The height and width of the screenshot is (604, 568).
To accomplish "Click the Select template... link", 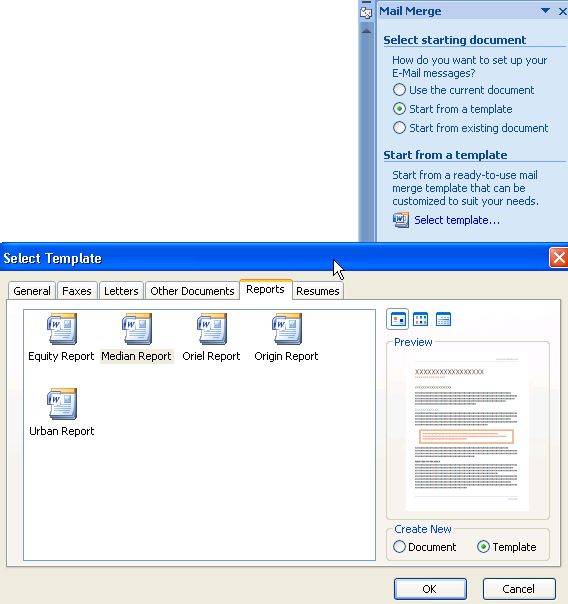I will [457, 220].
